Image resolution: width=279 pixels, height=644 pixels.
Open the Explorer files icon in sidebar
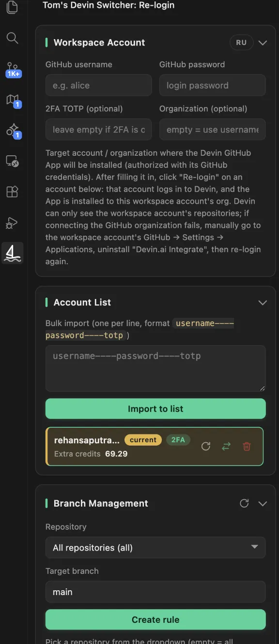(x=12, y=7)
